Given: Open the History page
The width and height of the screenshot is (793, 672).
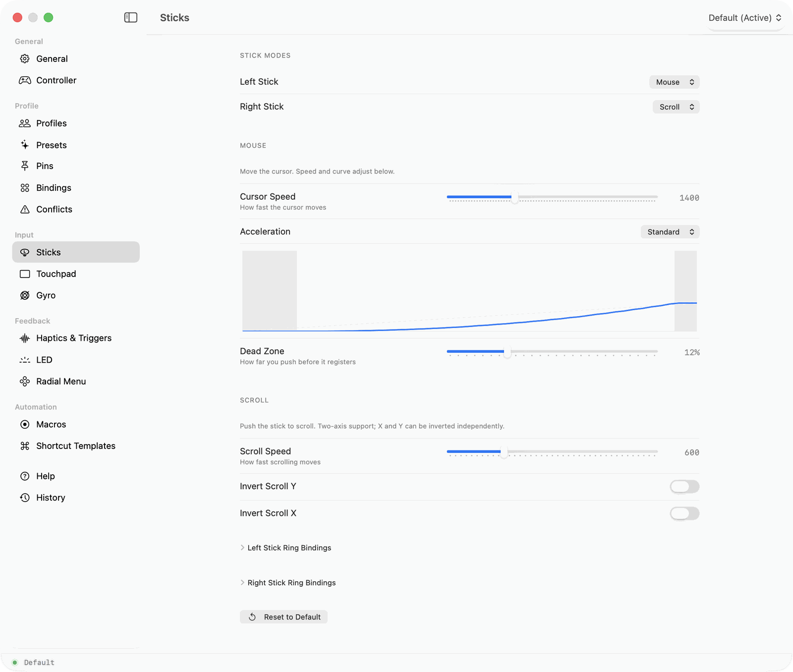Looking at the screenshot, I should click(x=76, y=498).
